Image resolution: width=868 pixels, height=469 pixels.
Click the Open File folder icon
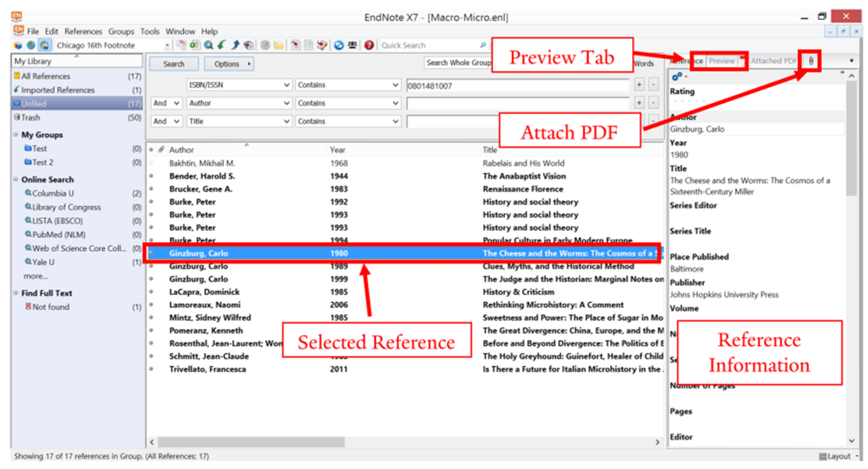[x=279, y=45]
